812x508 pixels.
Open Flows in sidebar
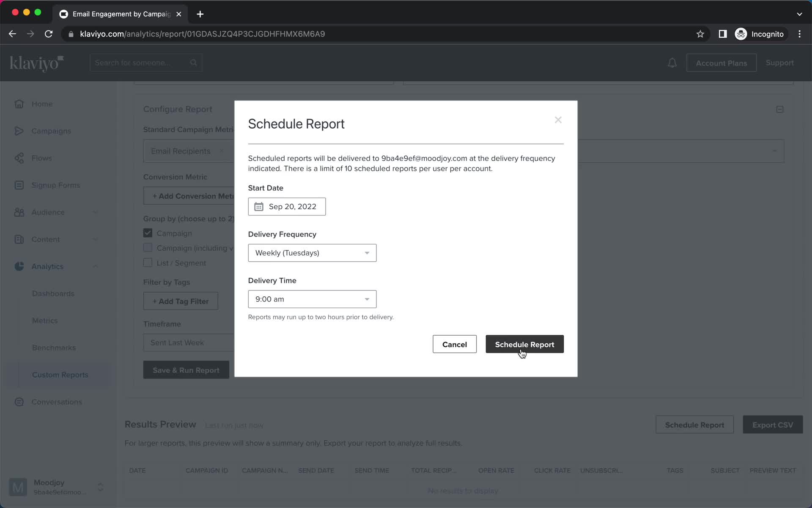41,158
